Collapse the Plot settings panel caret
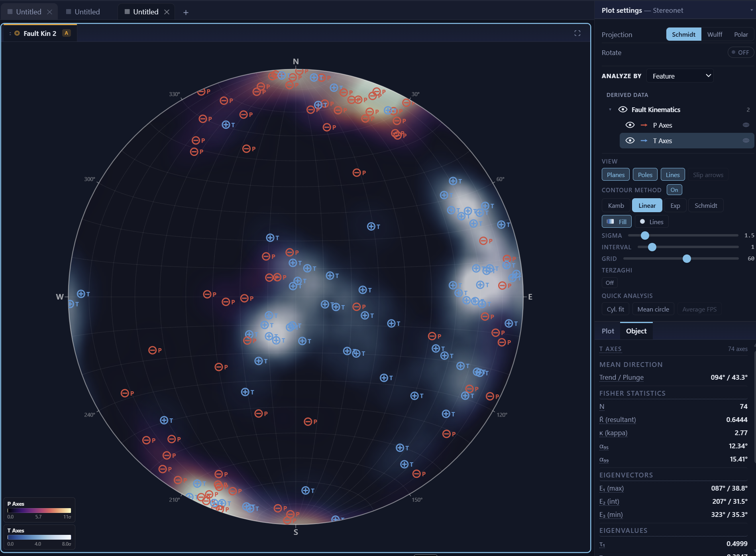Image resolution: width=756 pixels, height=556 pixels. (752, 10)
